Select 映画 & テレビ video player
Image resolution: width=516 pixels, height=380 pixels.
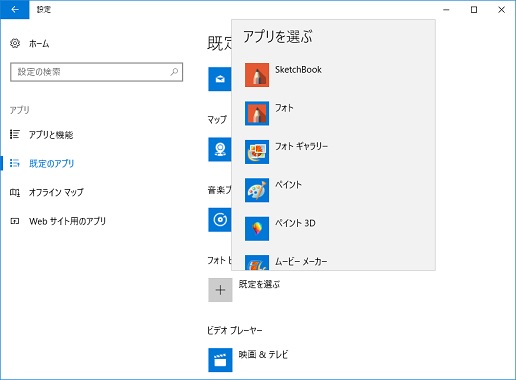[x=263, y=354]
